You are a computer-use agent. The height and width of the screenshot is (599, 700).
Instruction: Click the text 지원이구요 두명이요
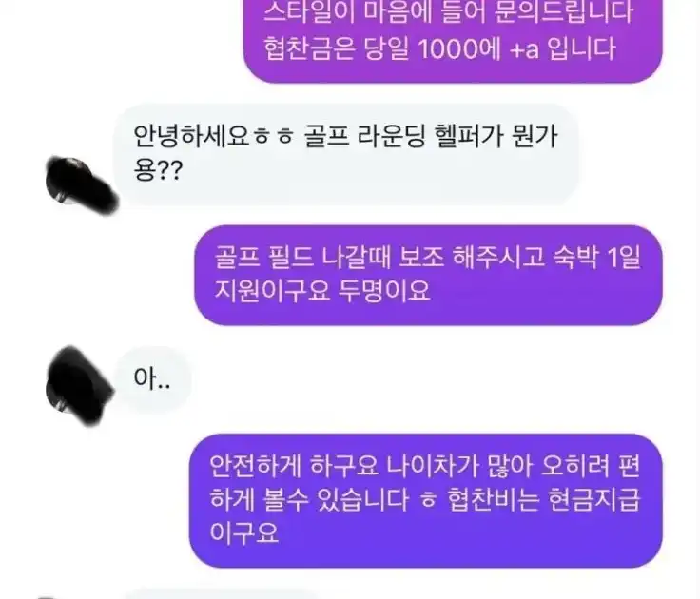[322, 291]
